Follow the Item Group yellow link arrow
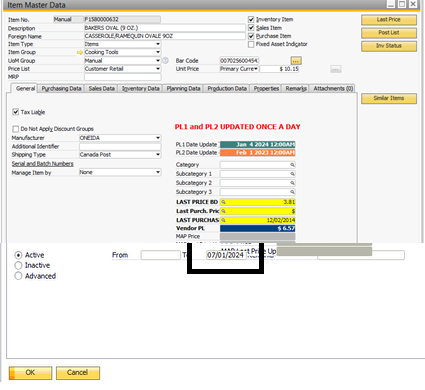 (x=79, y=52)
